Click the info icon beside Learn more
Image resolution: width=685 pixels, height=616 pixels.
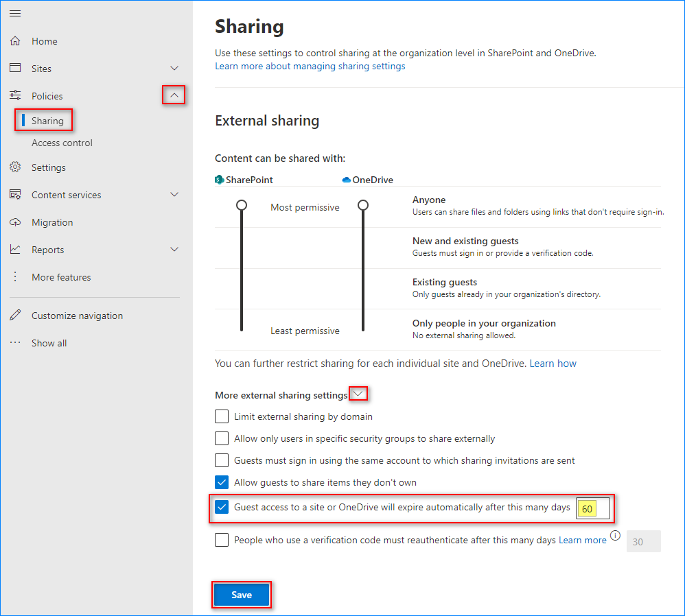click(615, 536)
